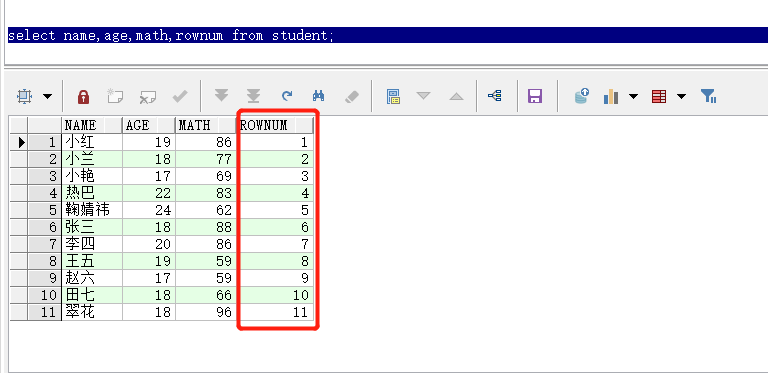Click the fetch next page arrow icon
Viewport: 768px width, 373px height.
click(x=221, y=95)
